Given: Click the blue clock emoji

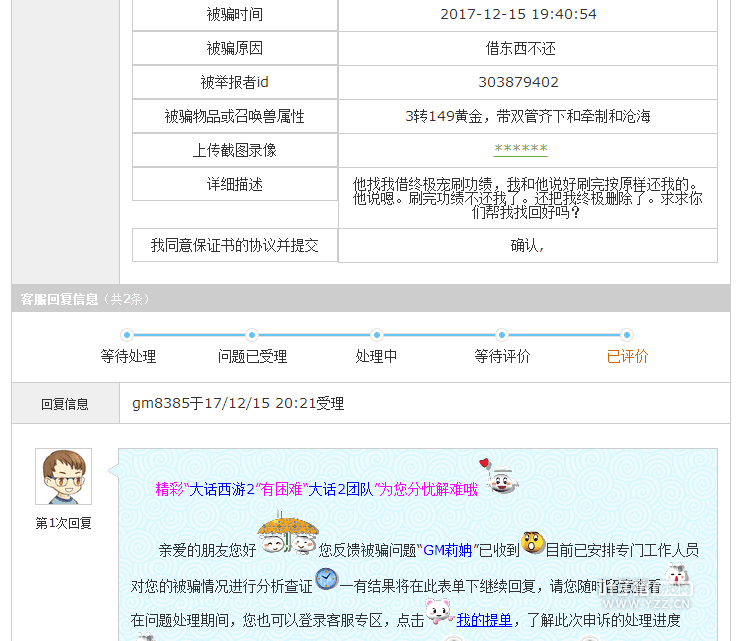Looking at the screenshot, I should pos(326,579).
